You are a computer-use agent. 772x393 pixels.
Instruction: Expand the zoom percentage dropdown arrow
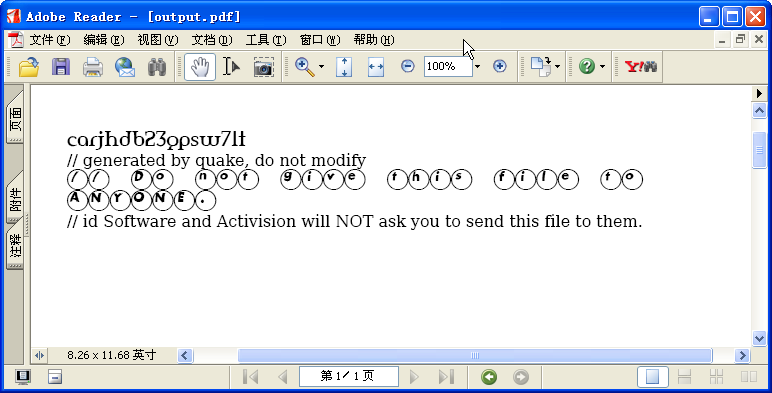tap(477, 66)
